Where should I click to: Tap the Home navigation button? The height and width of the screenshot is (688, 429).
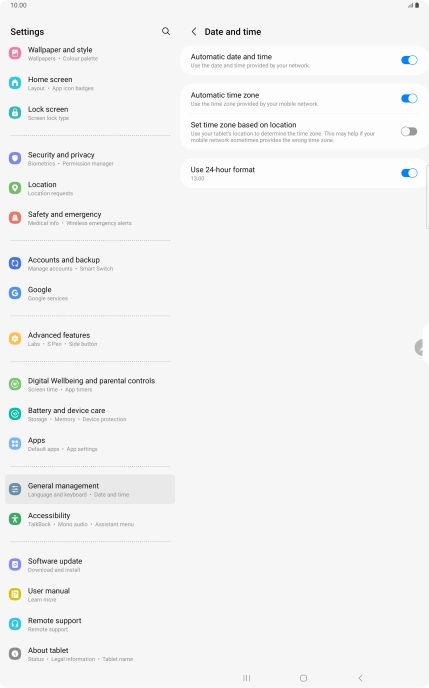pyautogui.click(x=303, y=678)
